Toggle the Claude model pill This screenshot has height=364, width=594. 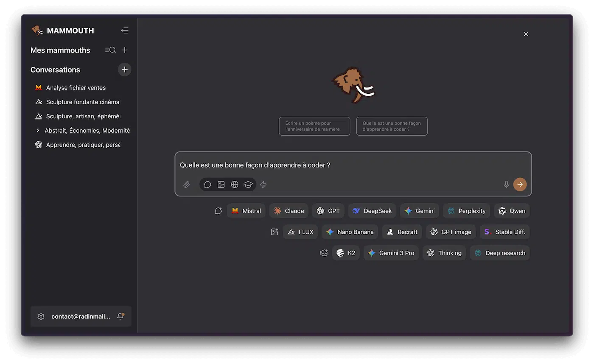289,211
